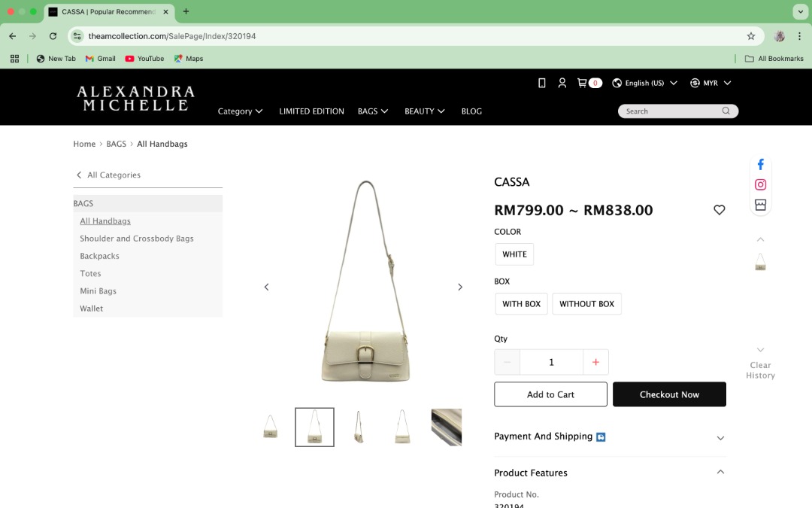Increase quantity with the plus stepper
The height and width of the screenshot is (508, 812).
click(x=595, y=362)
